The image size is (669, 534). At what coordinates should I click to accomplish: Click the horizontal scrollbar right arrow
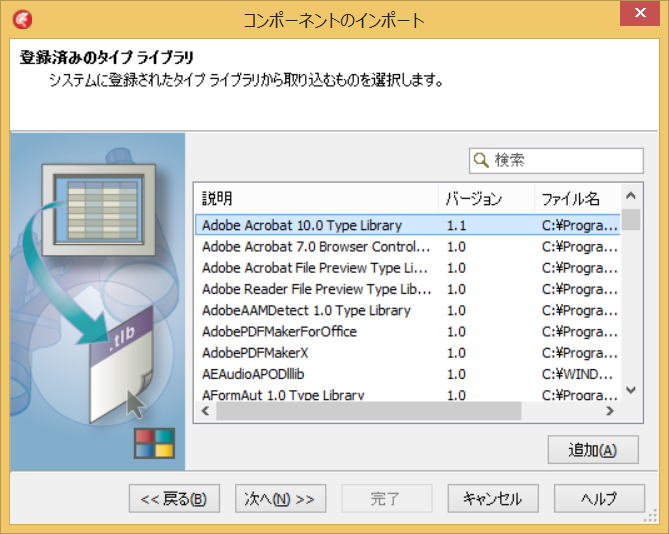(x=610, y=411)
